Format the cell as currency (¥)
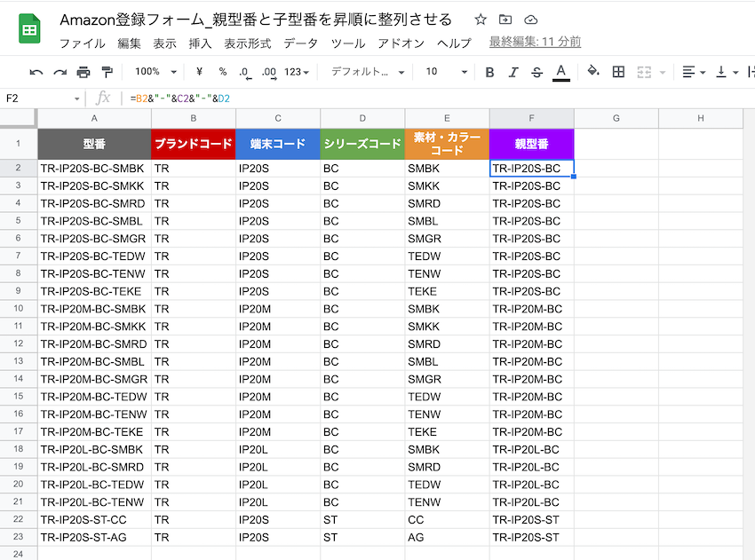 (x=199, y=72)
